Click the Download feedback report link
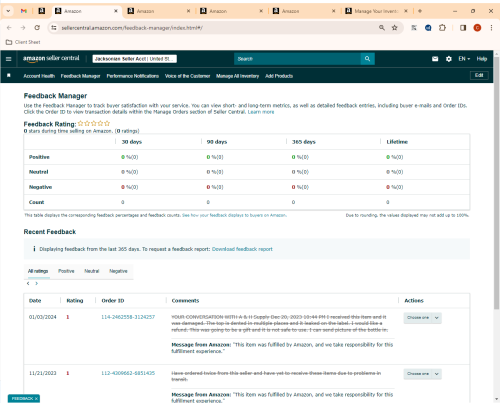 242,249
